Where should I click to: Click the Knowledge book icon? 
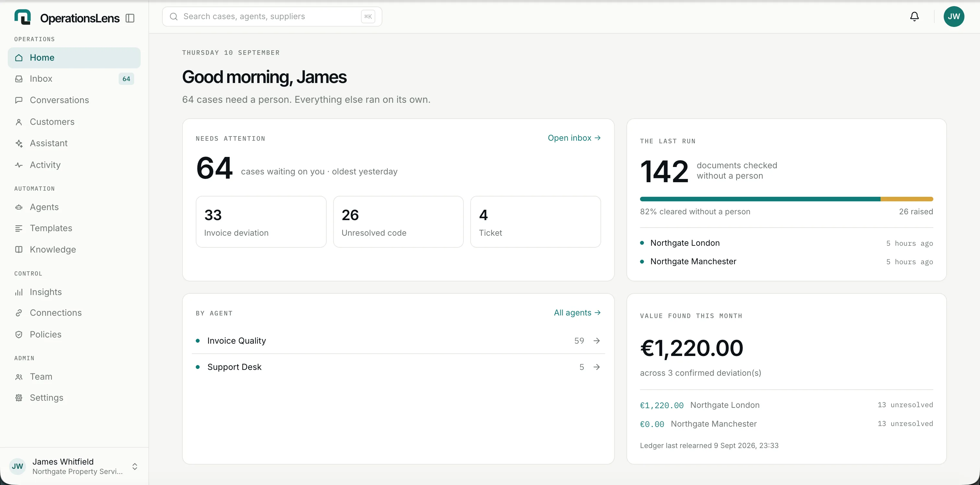pyautogui.click(x=19, y=249)
